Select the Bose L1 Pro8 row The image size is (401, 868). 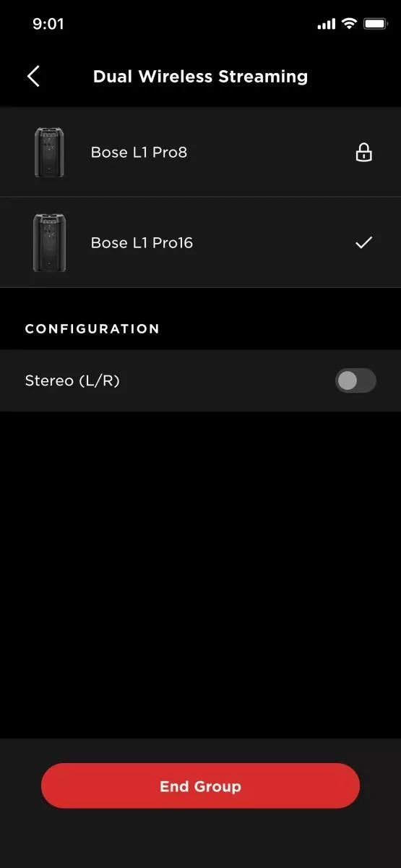[200, 152]
